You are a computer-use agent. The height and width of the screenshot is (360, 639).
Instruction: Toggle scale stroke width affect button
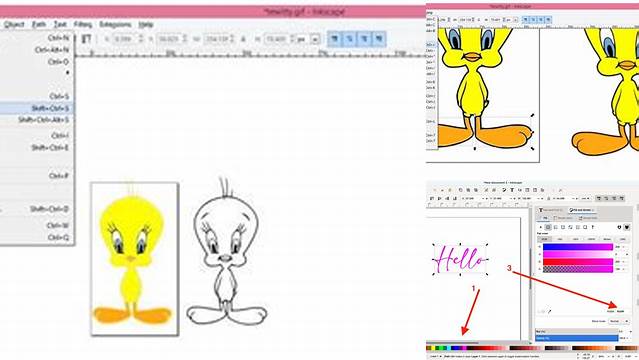coord(335,39)
